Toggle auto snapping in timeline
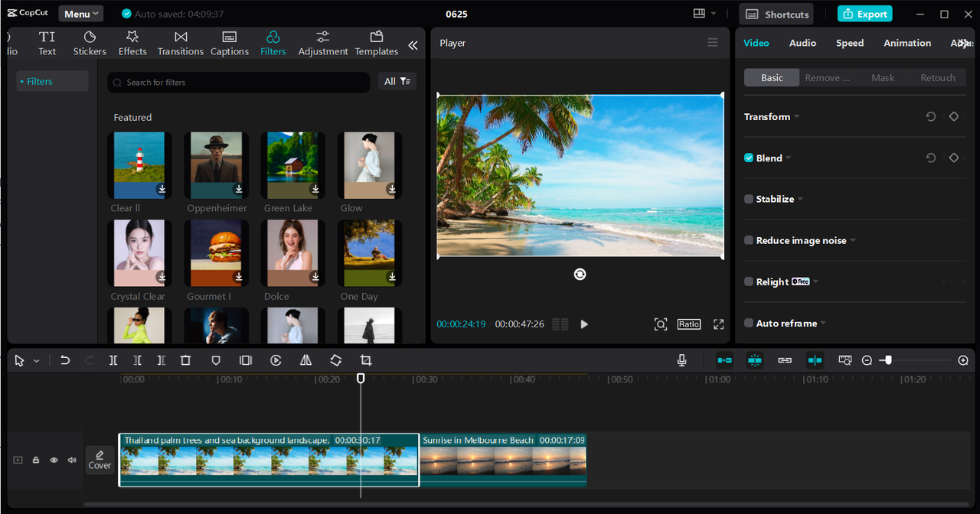 point(755,360)
